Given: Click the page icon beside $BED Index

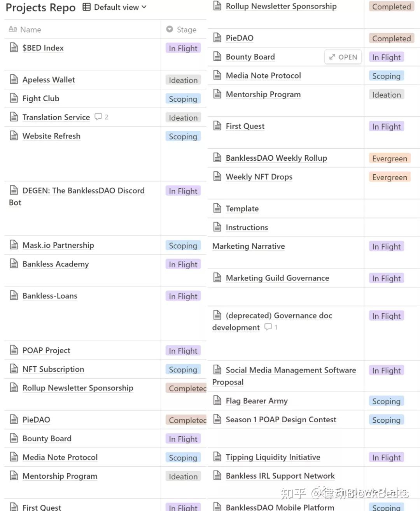Looking at the screenshot, I should point(14,48).
